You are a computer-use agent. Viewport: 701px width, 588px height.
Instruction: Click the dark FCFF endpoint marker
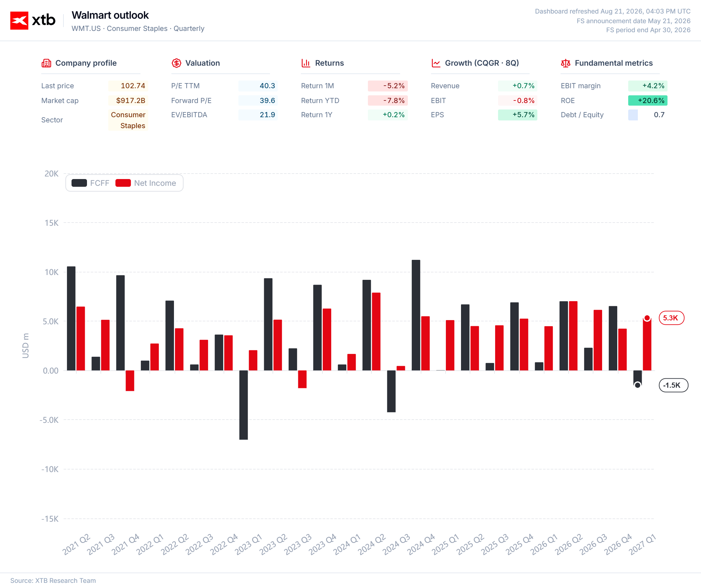pyautogui.click(x=638, y=385)
